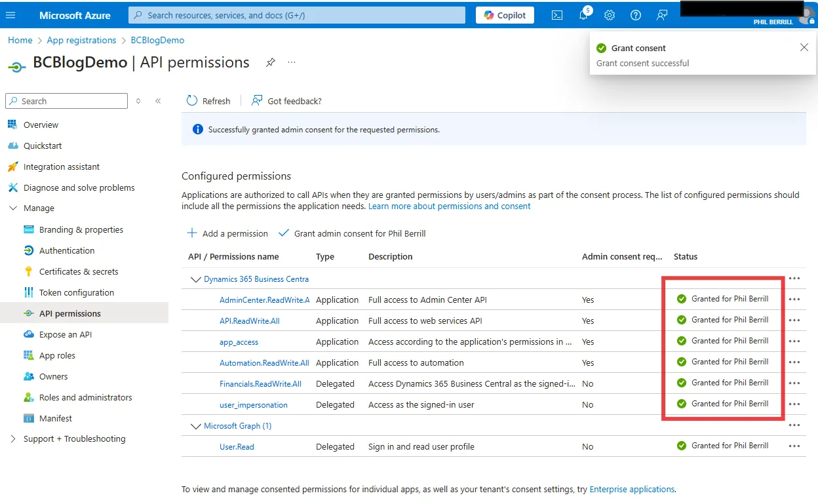
Task: Open the Azure portal hamburger menu
Action: tap(10, 15)
